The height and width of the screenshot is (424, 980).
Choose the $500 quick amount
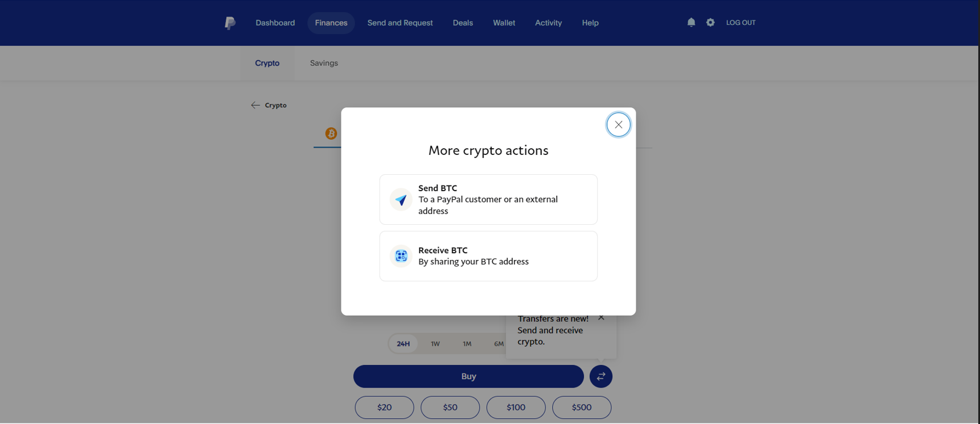click(x=582, y=408)
